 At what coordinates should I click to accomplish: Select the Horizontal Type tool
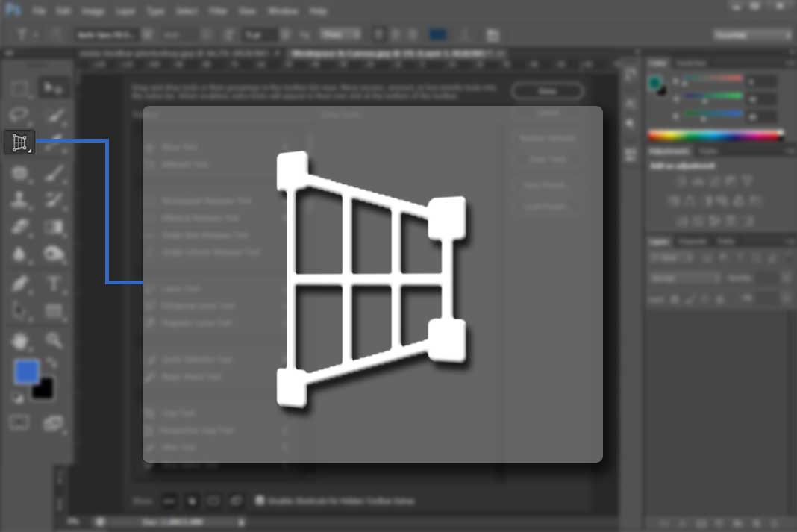click(54, 284)
